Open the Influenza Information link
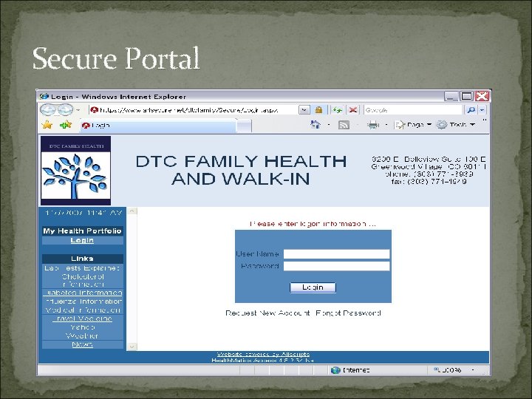The height and width of the screenshot is (399, 532). [x=83, y=301]
